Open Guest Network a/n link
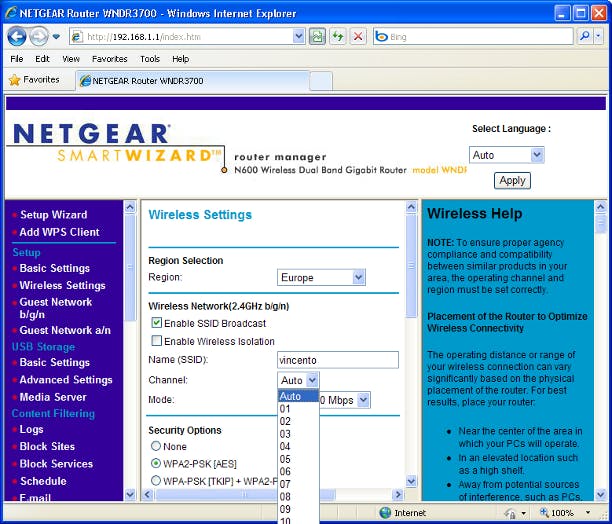 coord(65,330)
